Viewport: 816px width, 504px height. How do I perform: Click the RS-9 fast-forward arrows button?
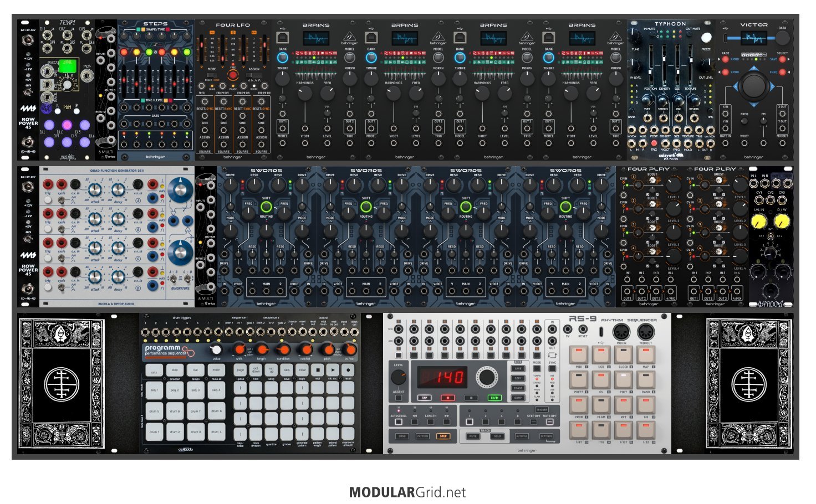[x=446, y=421]
